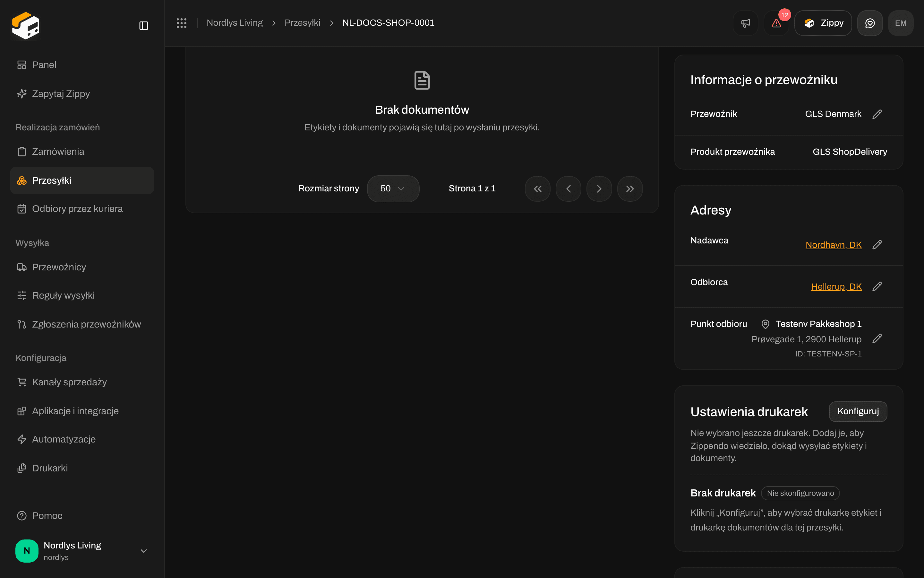Click the NL-DOCS-SHOP-0001 breadcrumb text

click(388, 23)
